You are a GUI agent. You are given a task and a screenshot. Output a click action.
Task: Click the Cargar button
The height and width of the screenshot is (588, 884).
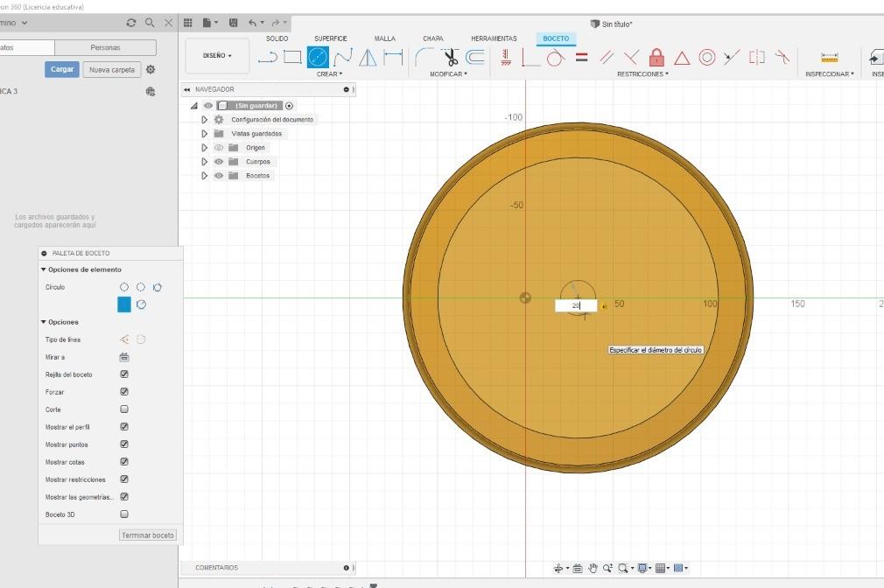(62, 69)
